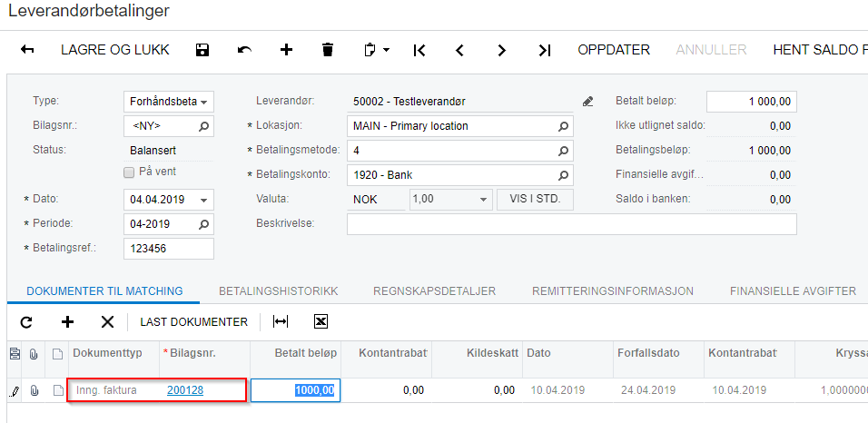Open the Betalingsmetode lookup magnifier
This screenshot has height=423, width=868.
click(x=563, y=151)
